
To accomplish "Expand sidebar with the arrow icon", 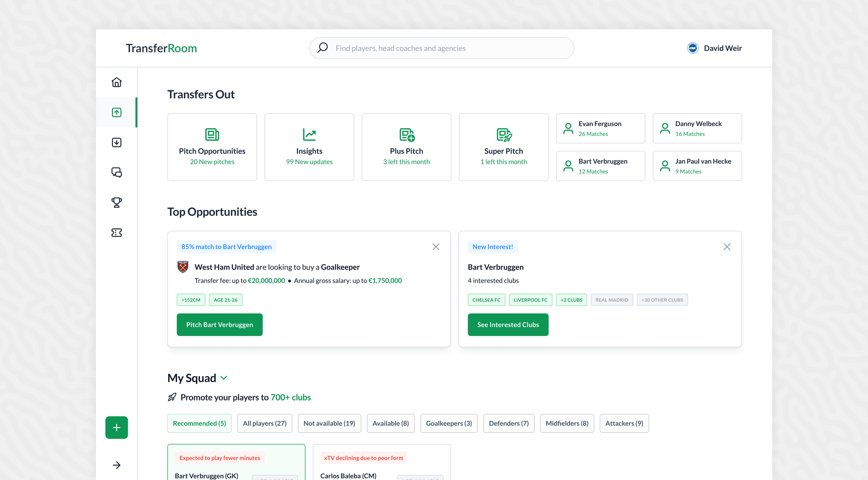I will [x=117, y=465].
